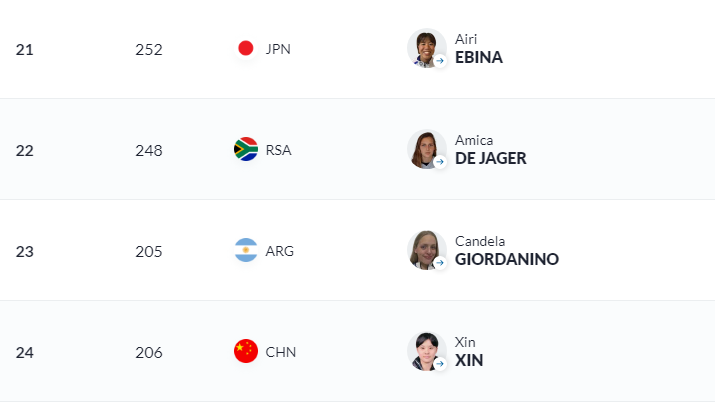Select Candela Giordanino's profile photo
Viewport: 715px width, 402px height.
(x=426, y=250)
